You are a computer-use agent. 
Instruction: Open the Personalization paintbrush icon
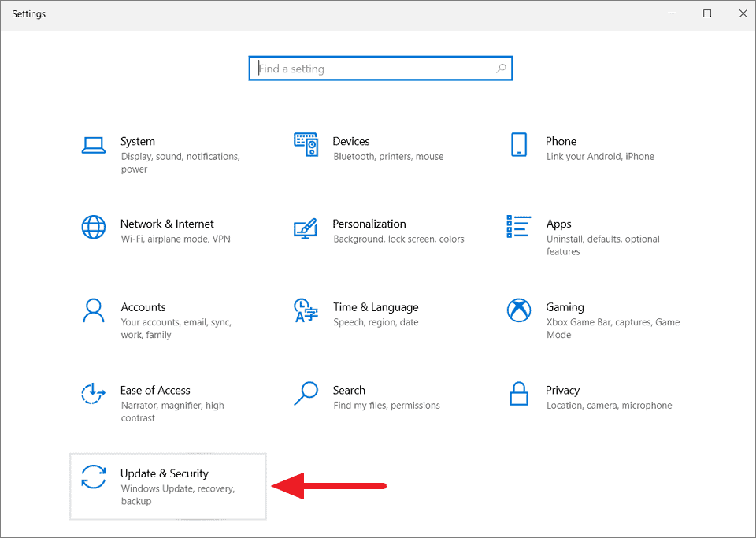click(x=306, y=228)
